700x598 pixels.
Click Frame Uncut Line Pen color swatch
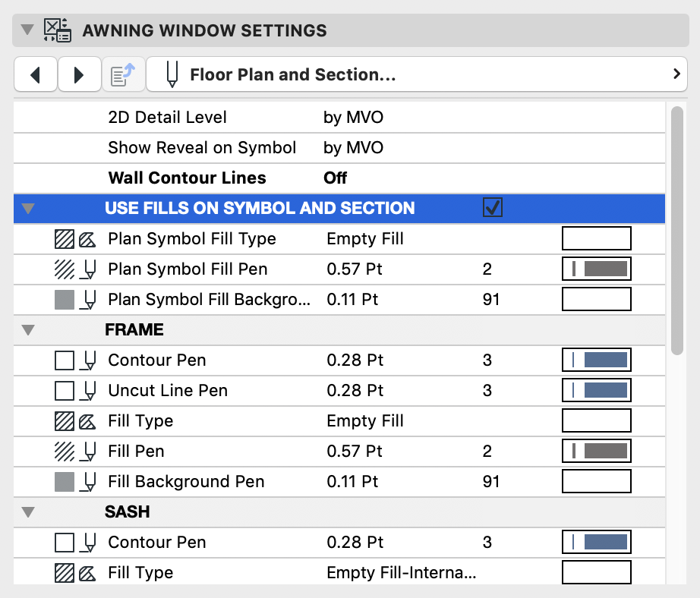pos(596,391)
